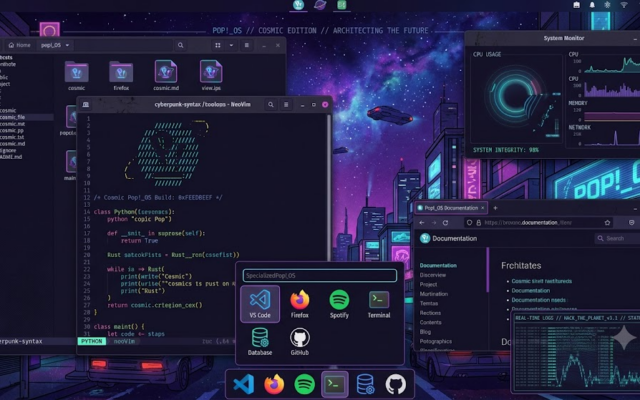
Task: Open notifications bell in top panel
Action: [x=592, y=5]
